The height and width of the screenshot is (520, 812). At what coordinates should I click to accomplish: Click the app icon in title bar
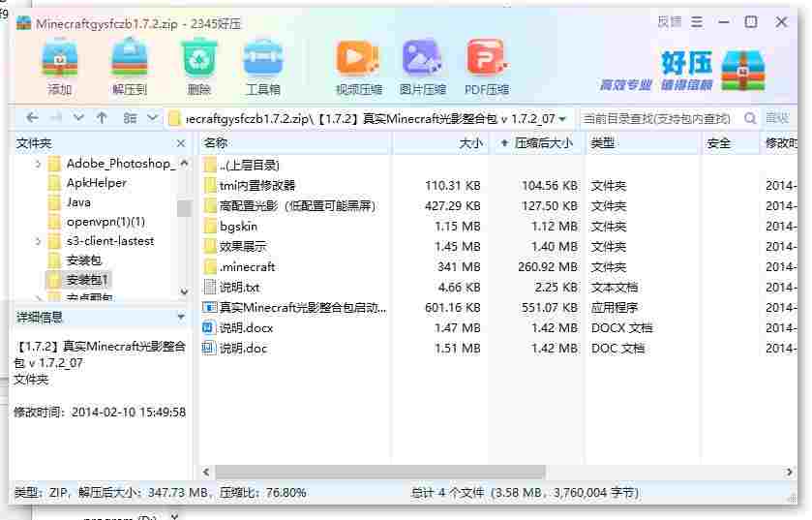point(24,23)
